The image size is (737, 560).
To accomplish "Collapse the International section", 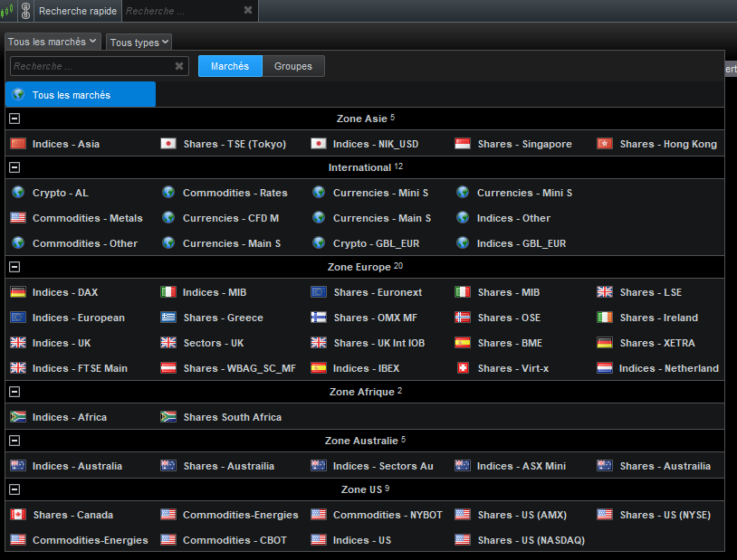I will (14, 167).
